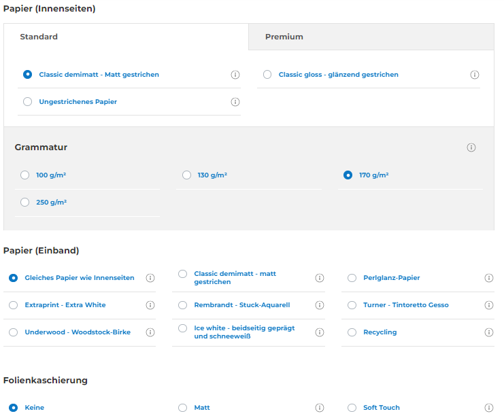Click info icon for Perlglanz-Papier
Screen dimensions: 504x420
489,278
